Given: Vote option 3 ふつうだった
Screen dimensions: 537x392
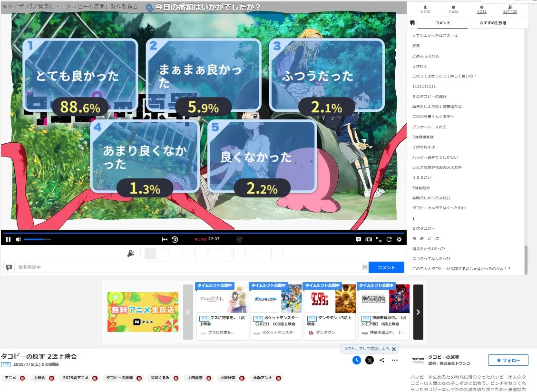Looking at the screenshot, I should tap(327, 75).
